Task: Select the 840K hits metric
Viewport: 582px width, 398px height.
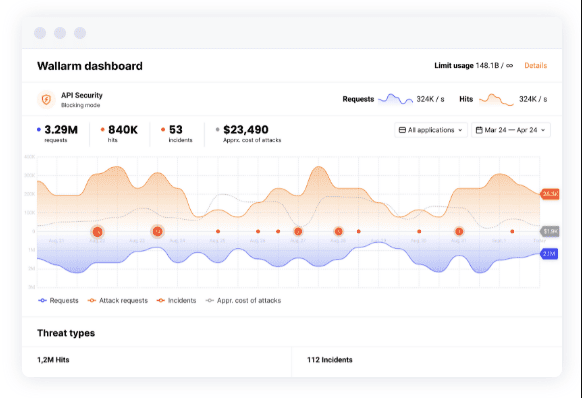Action: [119, 134]
